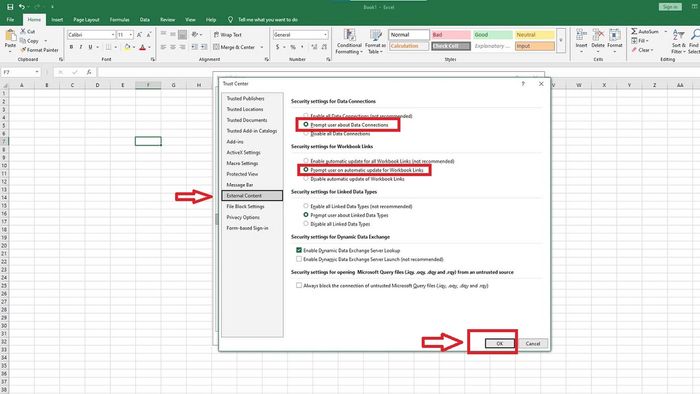
Task: Switch to the Page Layout tab
Action: point(86,20)
